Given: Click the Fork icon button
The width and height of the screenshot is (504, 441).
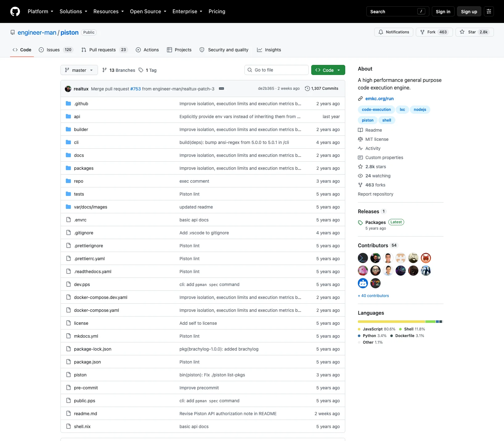Looking at the screenshot, I should (x=422, y=32).
